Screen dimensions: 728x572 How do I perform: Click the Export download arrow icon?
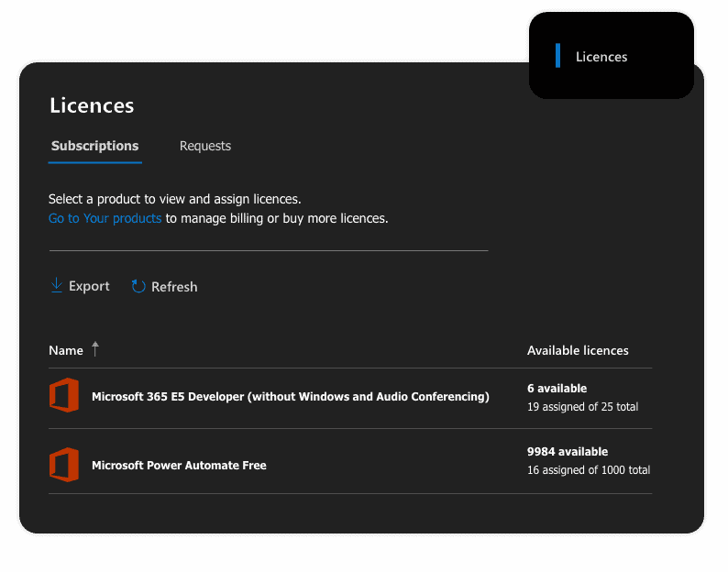(57, 285)
